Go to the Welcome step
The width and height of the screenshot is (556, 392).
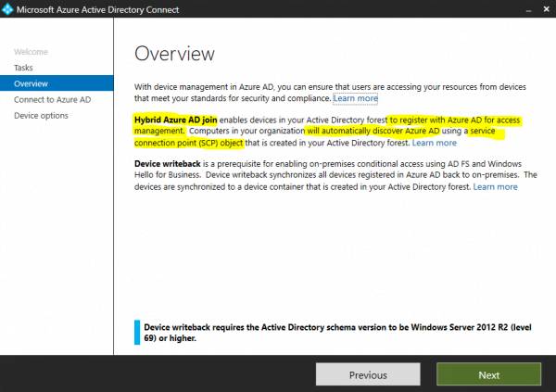[31, 52]
